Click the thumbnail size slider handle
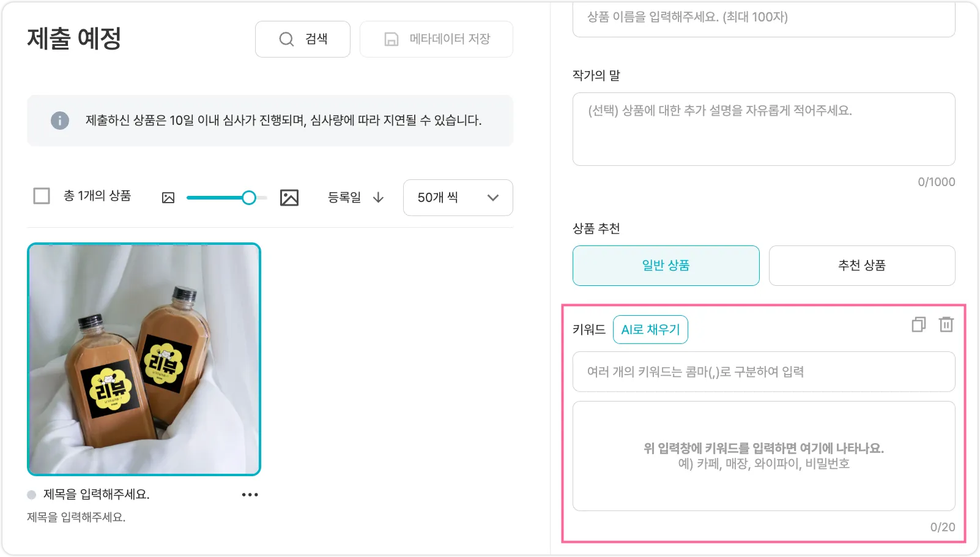Image resolution: width=980 pixels, height=557 pixels. (248, 198)
